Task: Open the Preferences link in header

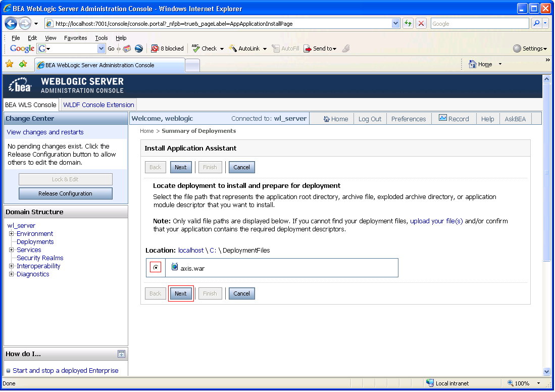Action: [x=409, y=119]
